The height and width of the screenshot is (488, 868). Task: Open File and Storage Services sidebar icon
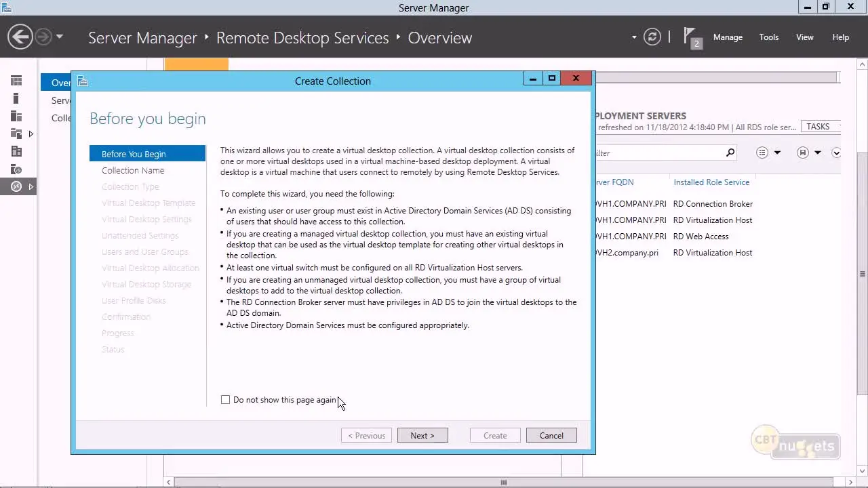[x=16, y=134]
